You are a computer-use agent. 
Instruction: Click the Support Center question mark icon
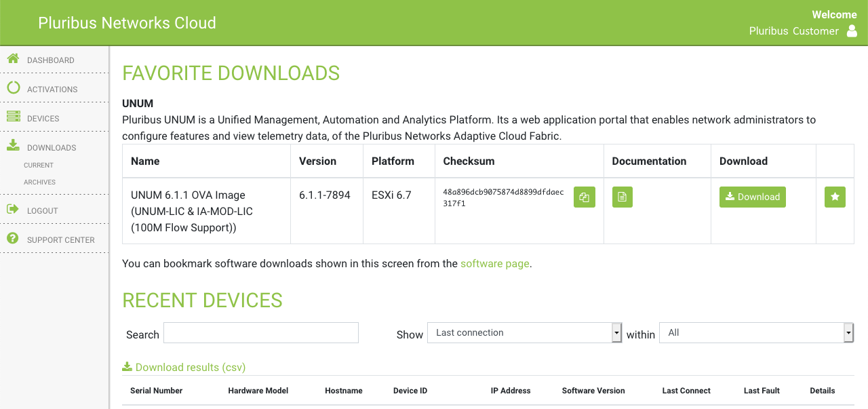coord(13,238)
